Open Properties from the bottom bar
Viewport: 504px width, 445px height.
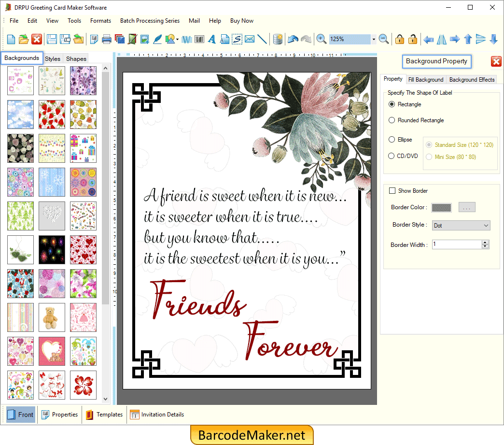(x=60, y=415)
